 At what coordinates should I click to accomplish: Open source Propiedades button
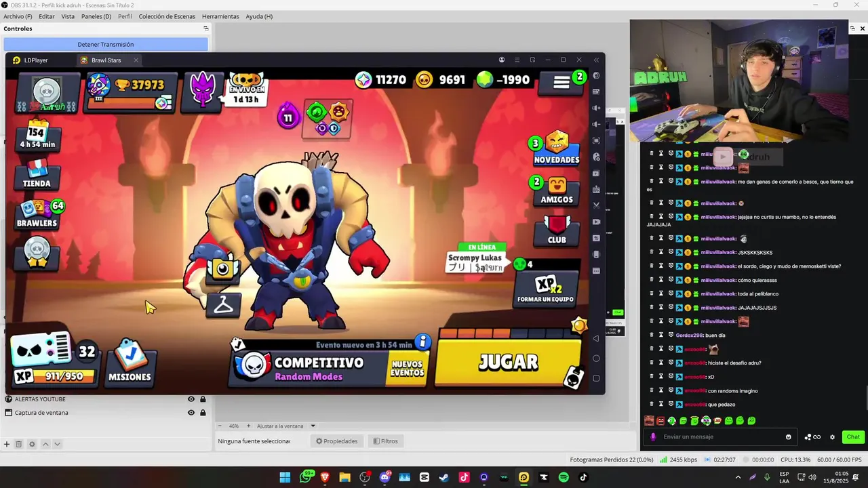coord(336,441)
